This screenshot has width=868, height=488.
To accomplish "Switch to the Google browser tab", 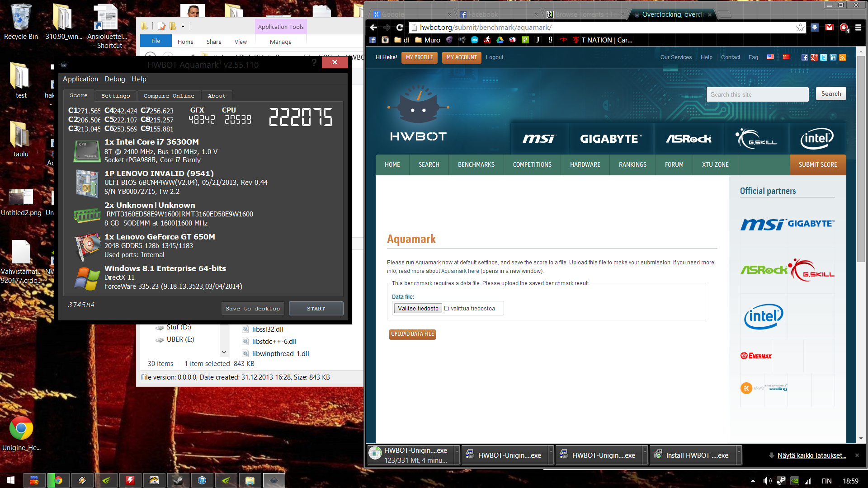I will point(412,14).
